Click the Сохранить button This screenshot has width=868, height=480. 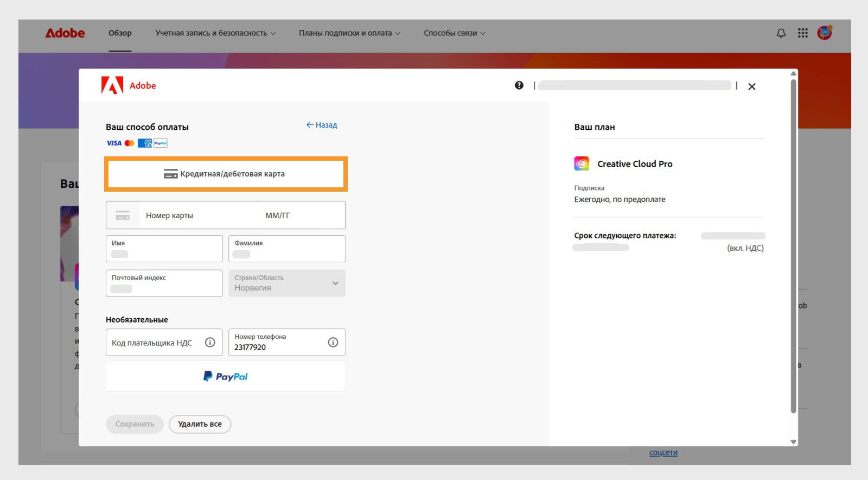(135, 424)
